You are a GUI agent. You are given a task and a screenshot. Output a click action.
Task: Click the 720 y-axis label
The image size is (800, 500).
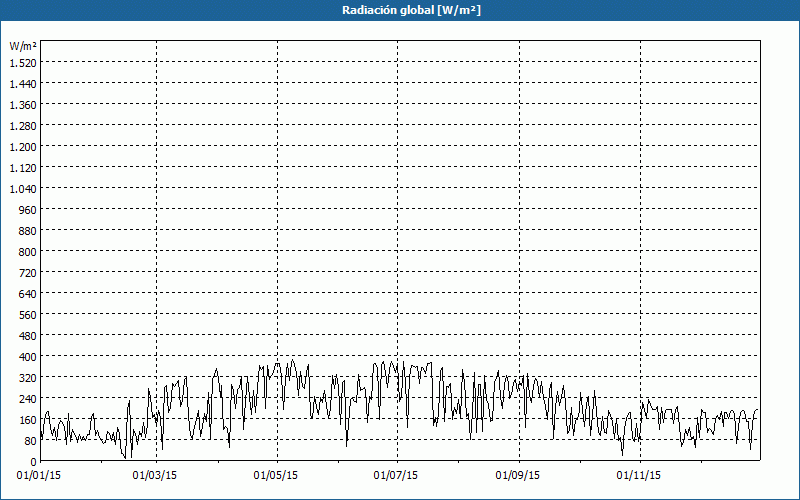28,273
